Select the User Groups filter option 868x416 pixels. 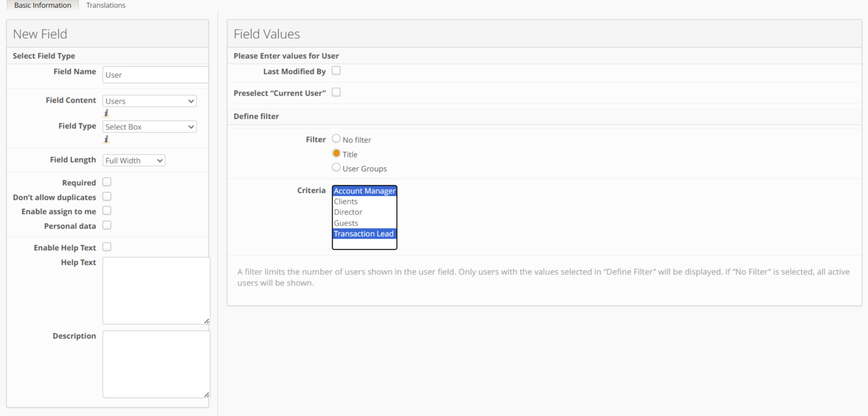click(336, 167)
